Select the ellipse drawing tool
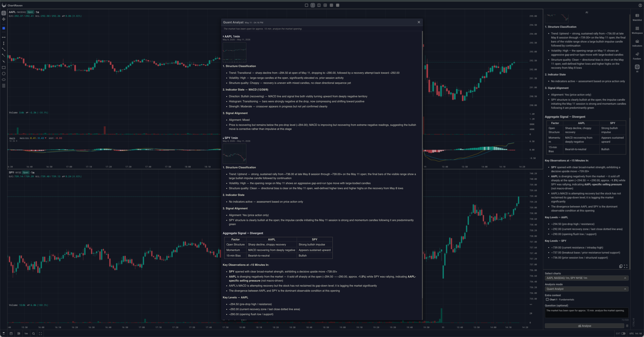 click(x=4, y=80)
